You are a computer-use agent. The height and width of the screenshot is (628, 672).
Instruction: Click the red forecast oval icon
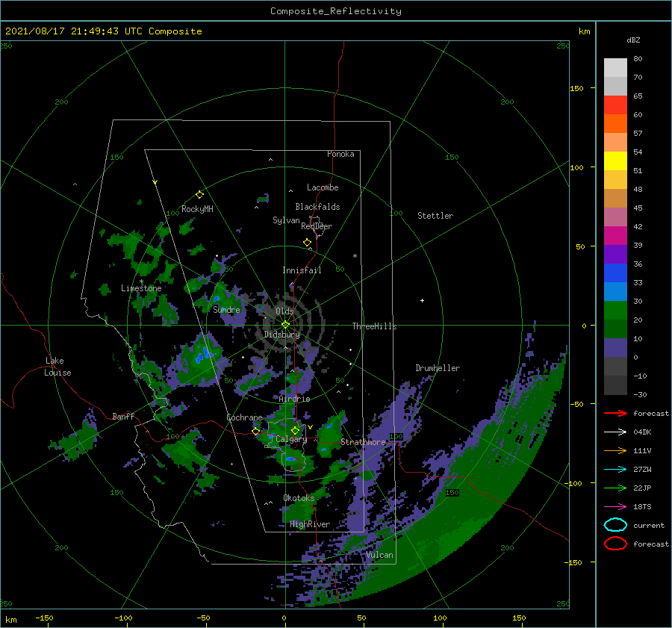coord(615,544)
